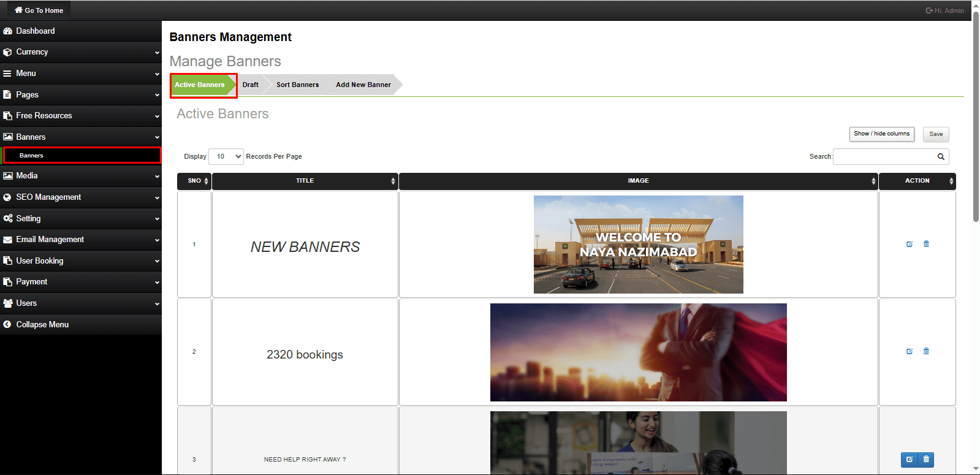The height and width of the screenshot is (475, 980).
Task: Click the logout icon beside Hi, Admin
Action: (929, 10)
